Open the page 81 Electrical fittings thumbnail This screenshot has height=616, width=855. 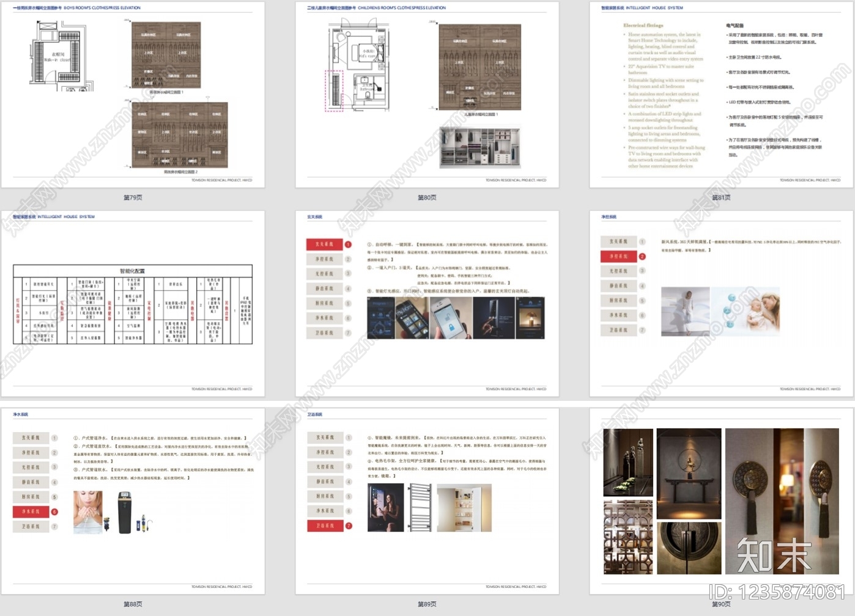click(x=721, y=94)
